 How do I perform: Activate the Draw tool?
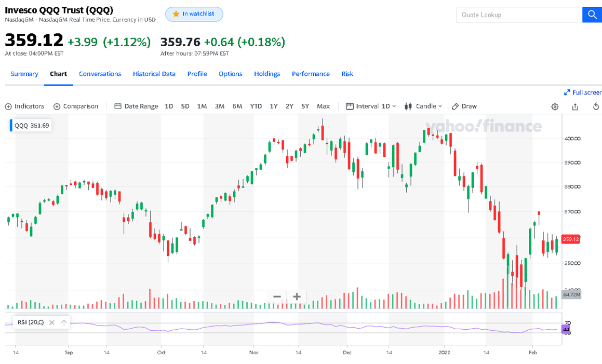[x=464, y=106]
